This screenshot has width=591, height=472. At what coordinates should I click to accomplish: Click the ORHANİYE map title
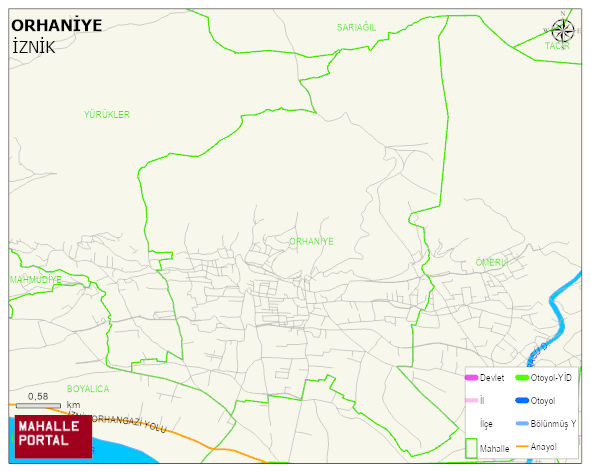coord(57,26)
